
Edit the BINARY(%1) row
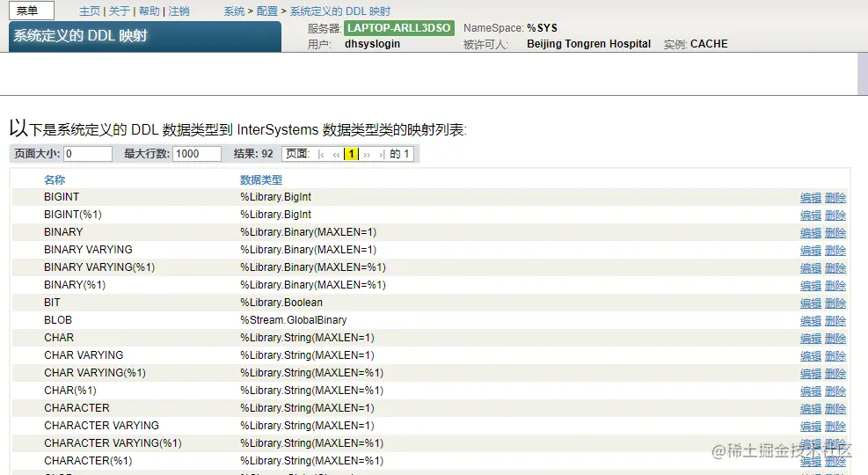(x=811, y=286)
